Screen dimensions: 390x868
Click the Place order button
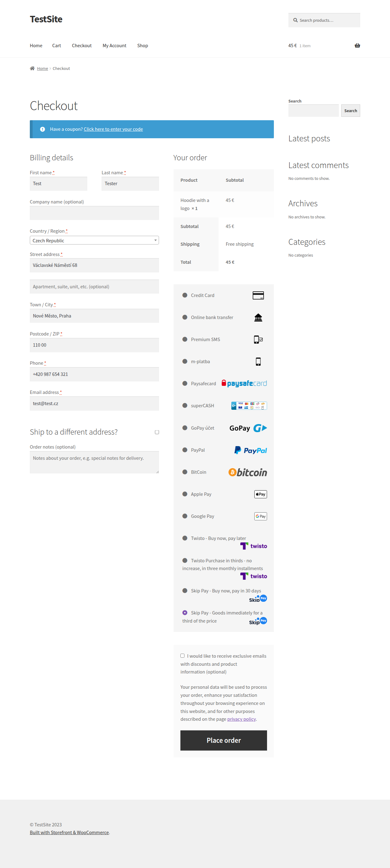coord(224,740)
